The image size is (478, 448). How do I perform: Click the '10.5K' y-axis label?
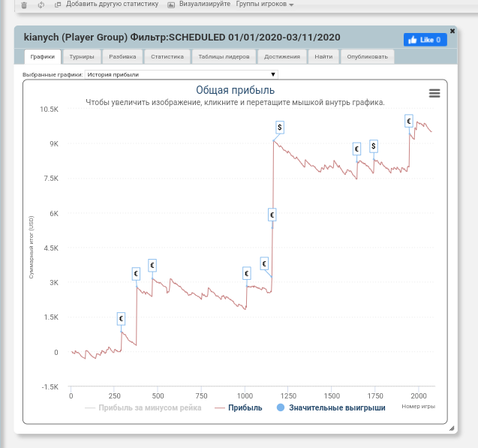(49, 109)
